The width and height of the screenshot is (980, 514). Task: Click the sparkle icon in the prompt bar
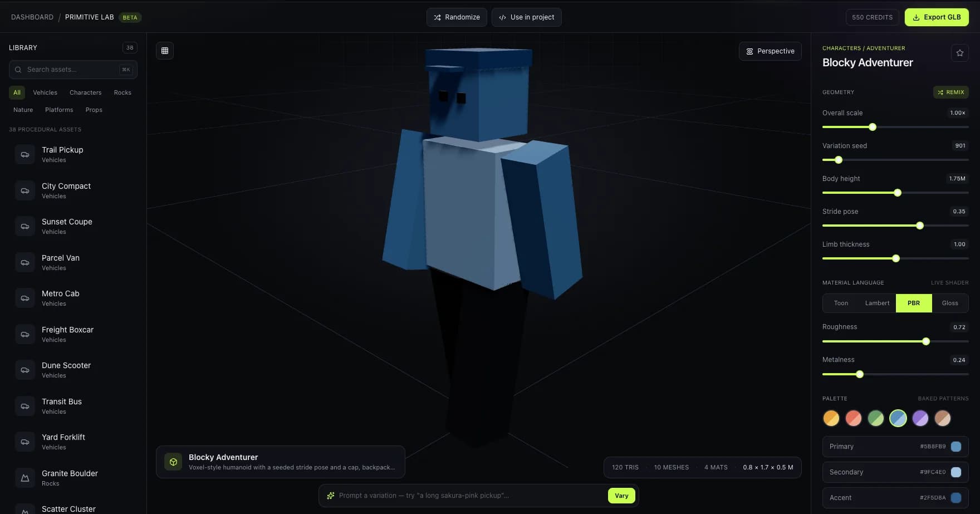[331, 496]
